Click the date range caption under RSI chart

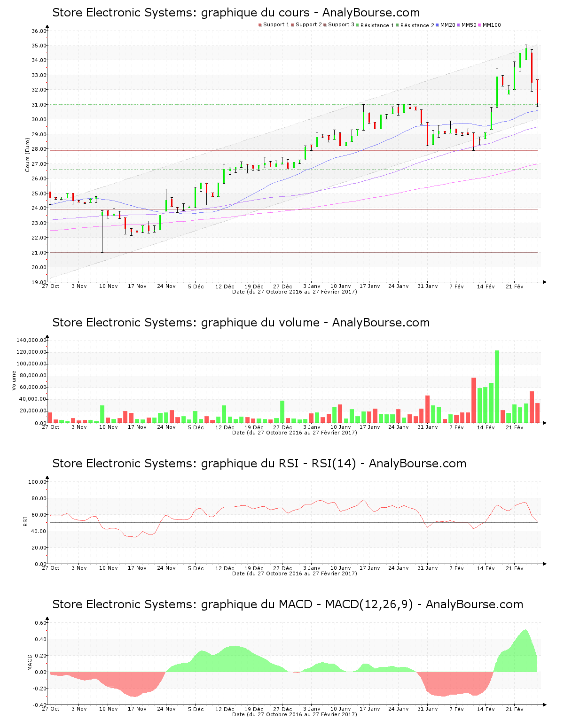pos(295,573)
